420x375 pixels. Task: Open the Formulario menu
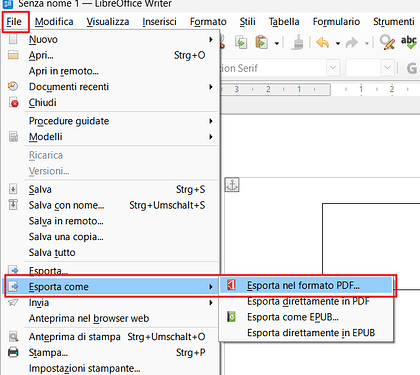336,22
